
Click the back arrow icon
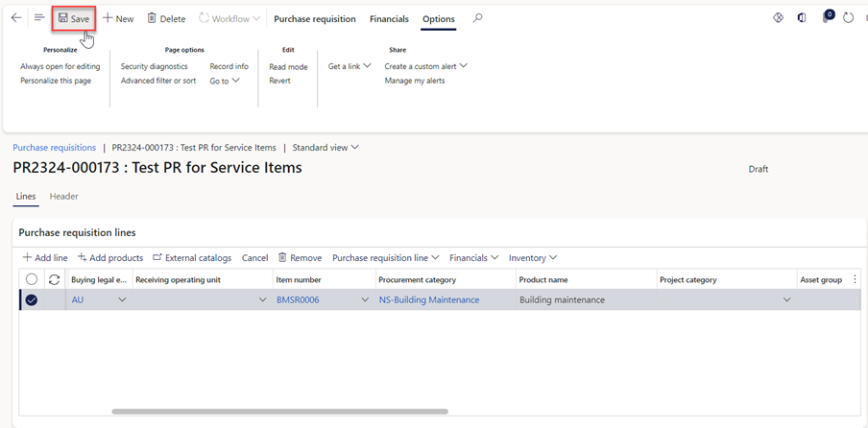16,18
